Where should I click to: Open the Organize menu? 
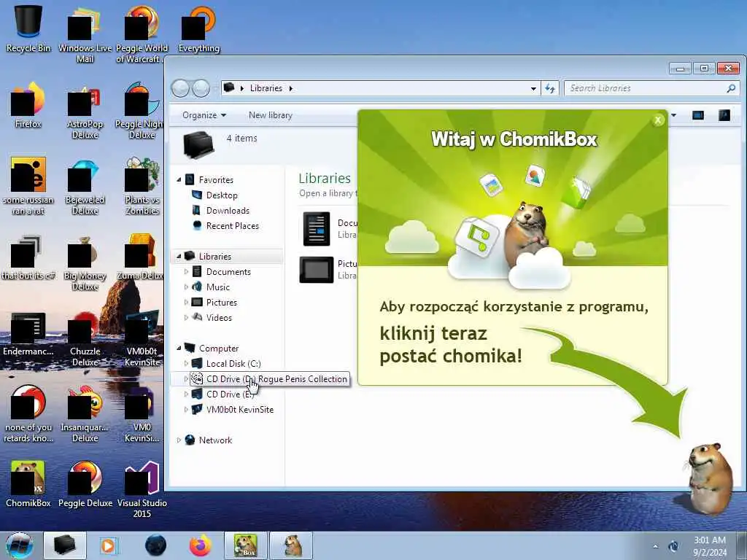(x=204, y=115)
